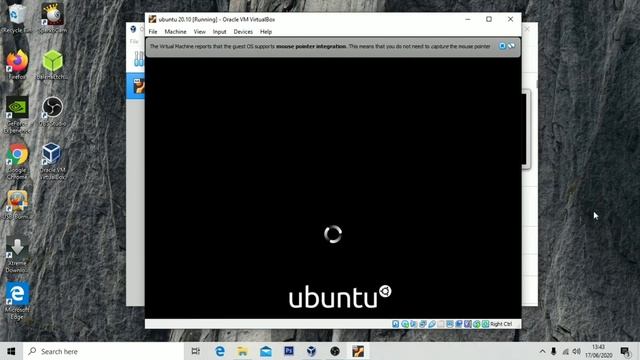Open the Machine menu
This screenshot has height=360, width=640.
pos(176,32)
